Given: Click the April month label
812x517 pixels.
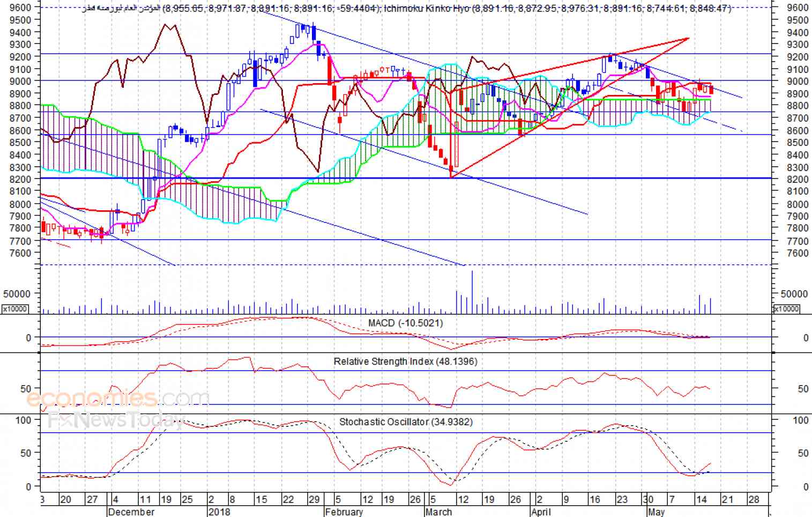Looking at the screenshot, I should [x=541, y=512].
